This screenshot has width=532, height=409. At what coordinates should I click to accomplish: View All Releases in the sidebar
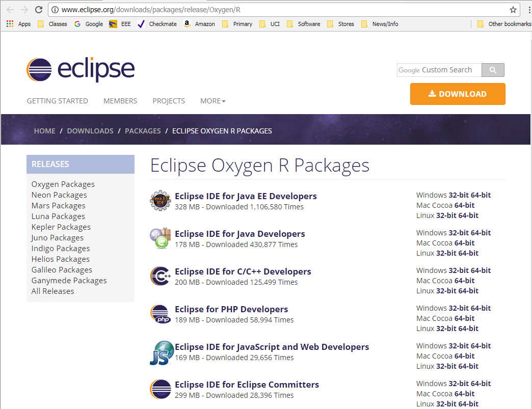tap(52, 291)
